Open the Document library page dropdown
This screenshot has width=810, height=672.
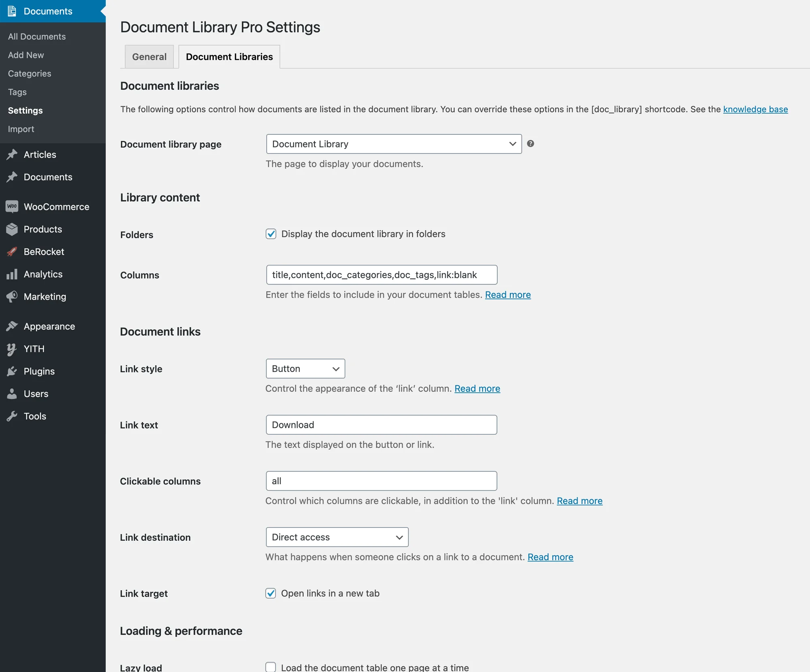click(x=393, y=144)
